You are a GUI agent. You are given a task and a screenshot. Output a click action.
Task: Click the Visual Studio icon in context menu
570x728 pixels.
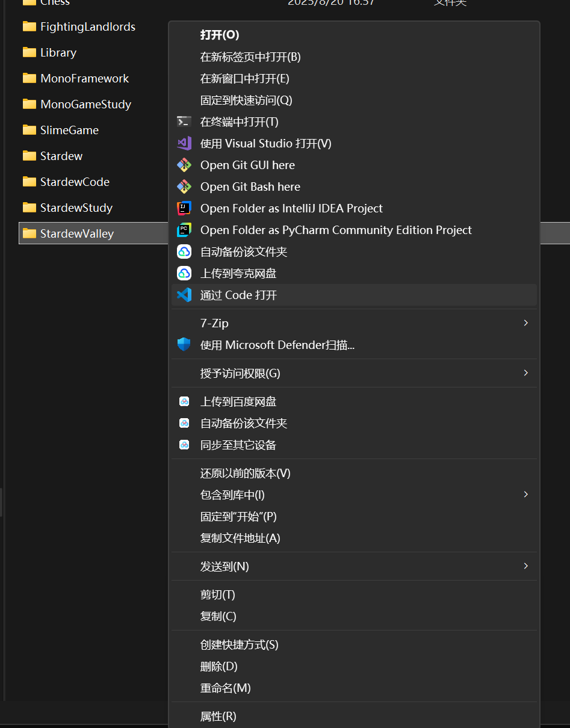tap(184, 143)
